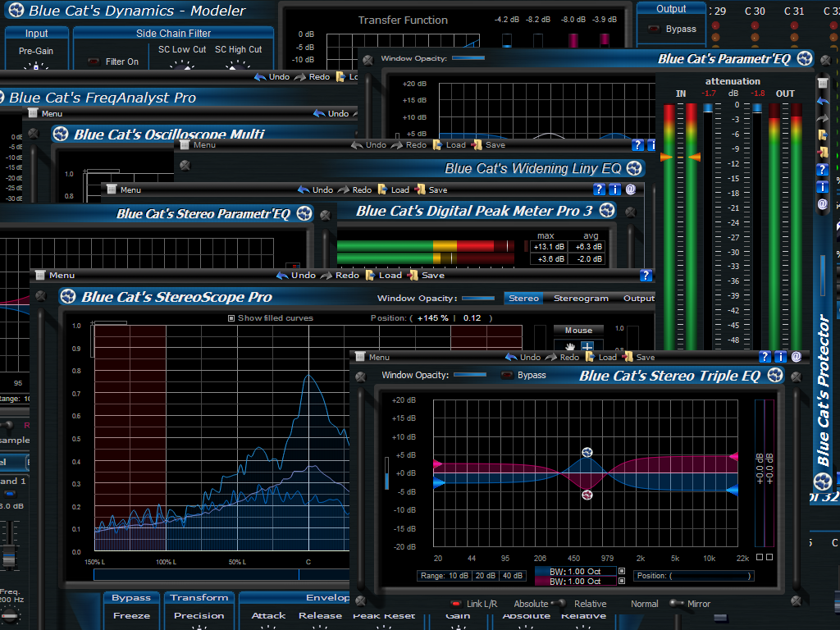The width and height of the screenshot is (840, 630).
Task: Click Undo icon above Digital Peak Meter Pro title
Action: tap(304, 189)
